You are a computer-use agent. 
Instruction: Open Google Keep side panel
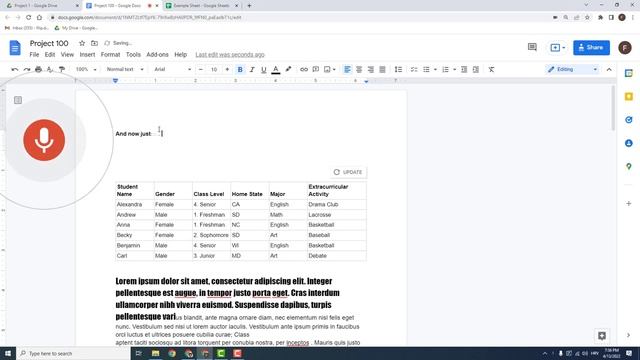tap(629, 96)
